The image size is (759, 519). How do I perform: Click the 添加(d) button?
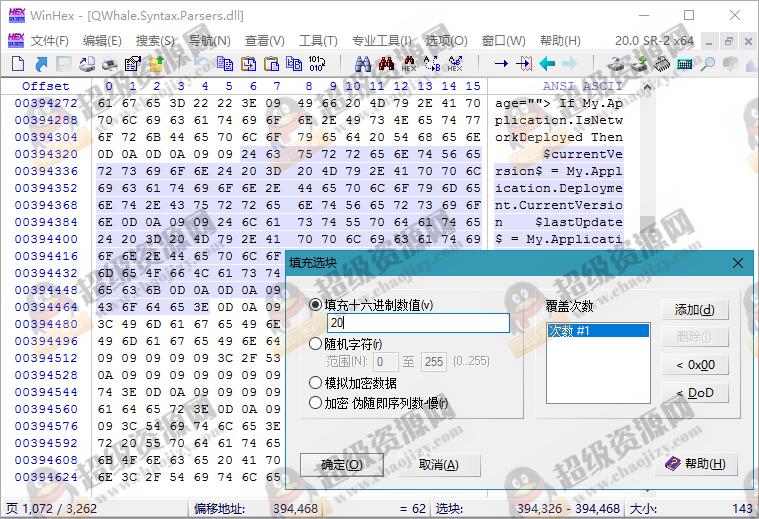click(694, 310)
